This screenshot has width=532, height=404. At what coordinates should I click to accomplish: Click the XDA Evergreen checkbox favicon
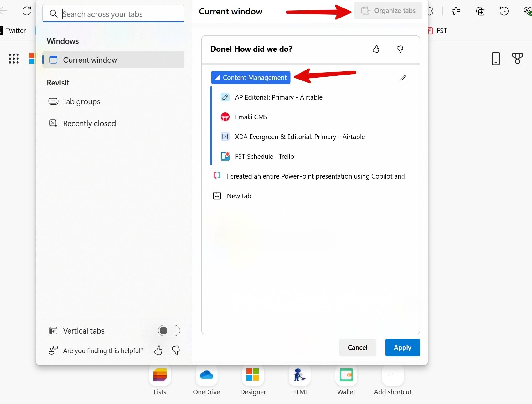tap(225, 137)
